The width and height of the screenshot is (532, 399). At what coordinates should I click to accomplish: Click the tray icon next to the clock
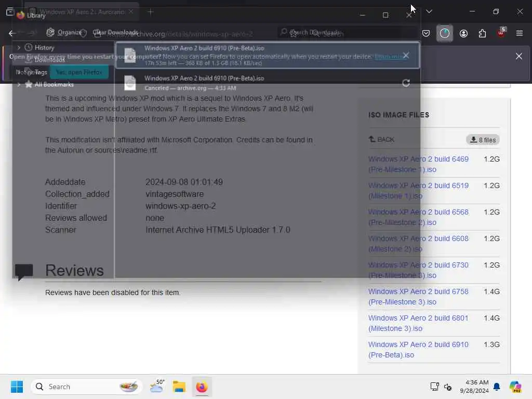(x=448, y=387)
